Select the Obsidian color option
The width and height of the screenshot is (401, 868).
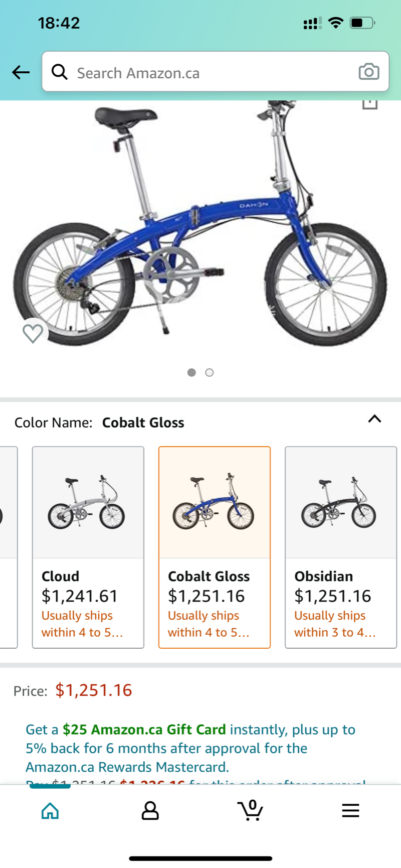pyautogui.click(x=341, y=547)
